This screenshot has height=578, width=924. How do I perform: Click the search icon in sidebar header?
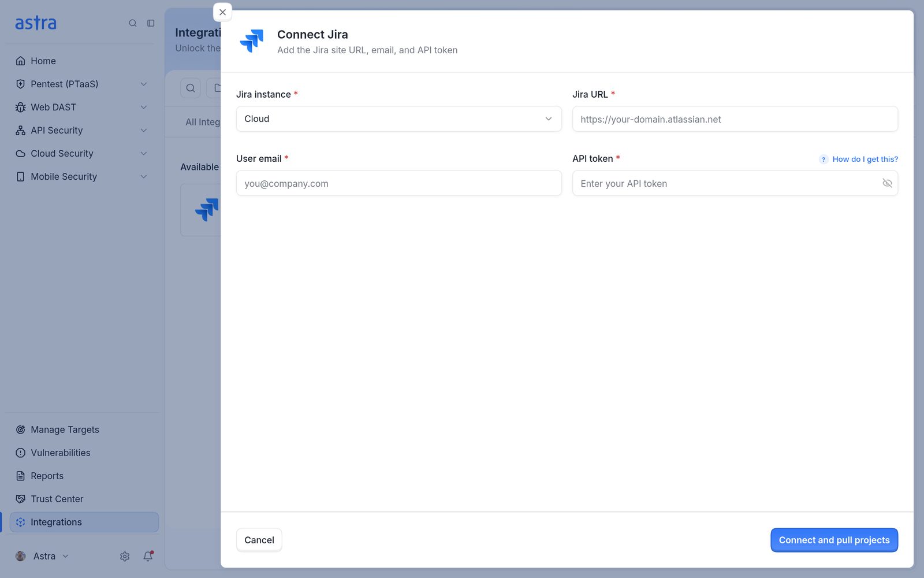click(133, 23)
